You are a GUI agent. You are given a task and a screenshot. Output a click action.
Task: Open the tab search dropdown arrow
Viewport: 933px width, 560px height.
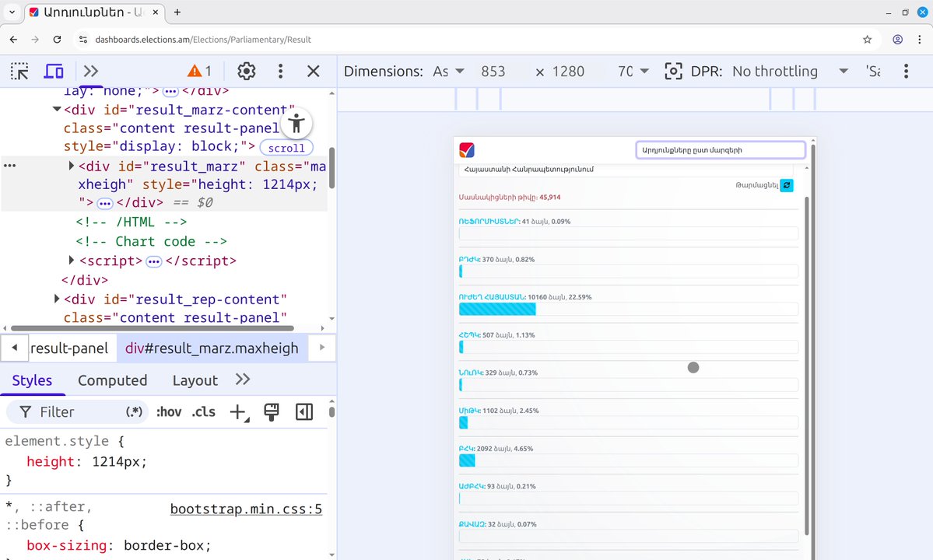12,12
